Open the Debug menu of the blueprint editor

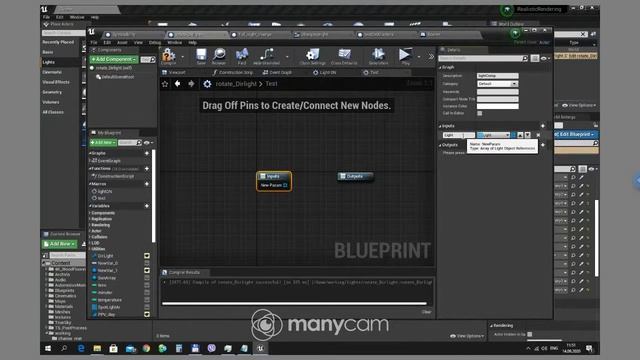[155, 42]
